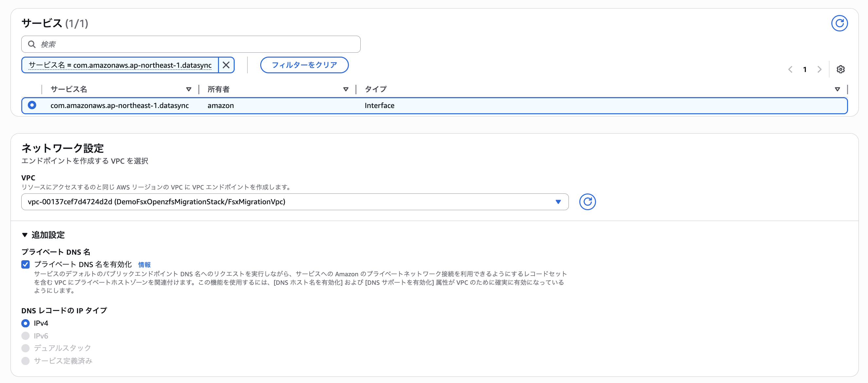This screenshot has height=383, width=868.
Task: Select the datasync service row radio button
Action: (32, 105)
